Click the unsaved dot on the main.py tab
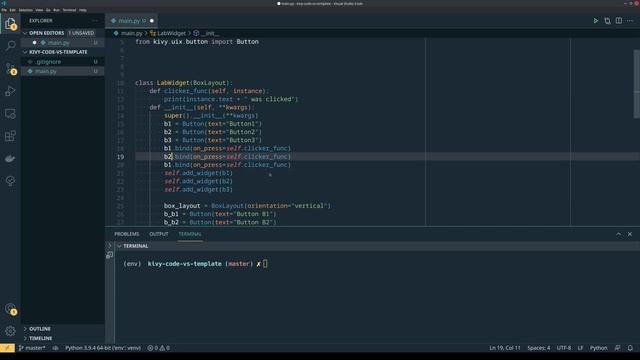This screenshot has width=640, height=360. [152, 21]
